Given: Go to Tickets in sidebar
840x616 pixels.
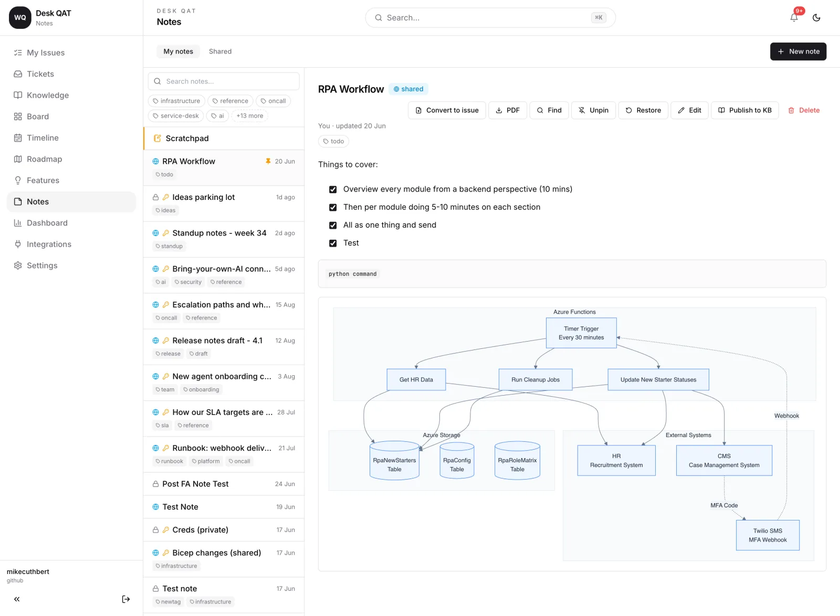Looking at the screenshot, I should pyautogui.click(x=71, y=74).
